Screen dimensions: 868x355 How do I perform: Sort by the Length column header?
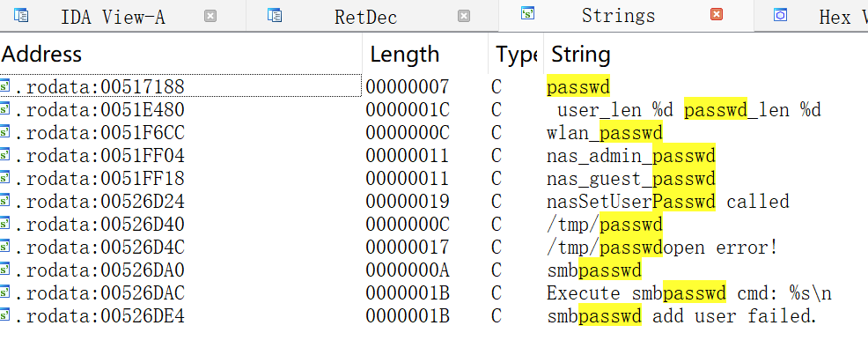pos(404,55)
